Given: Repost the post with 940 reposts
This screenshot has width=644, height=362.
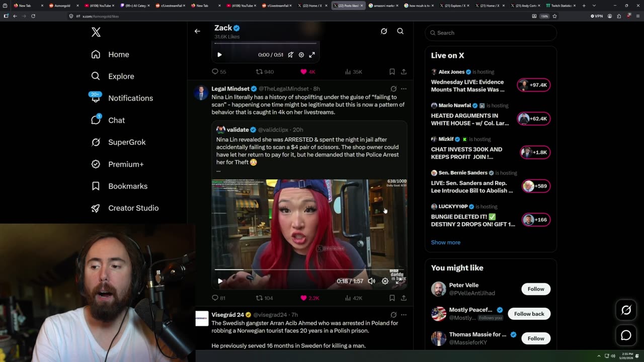Looking at the screenshot, I should click(265, 72).
